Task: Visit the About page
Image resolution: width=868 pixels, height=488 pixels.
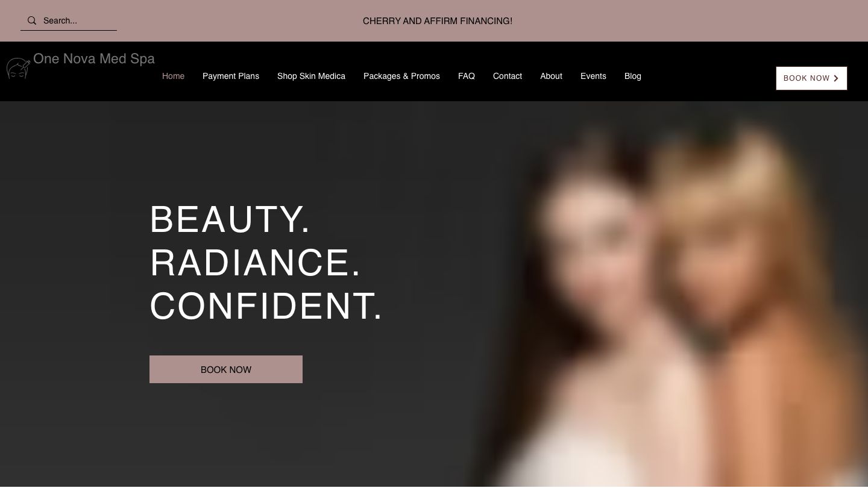Action: [551, 76]
